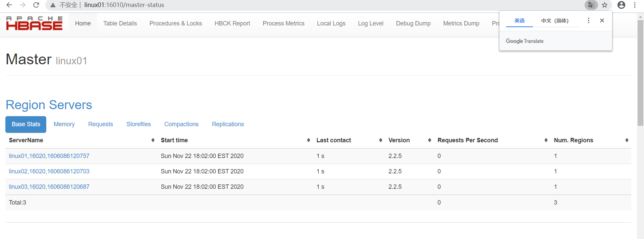Open the Google Translate icon in address bar
Image resolution: width=644 pixels, height=239 pixels.
click(591, 5)
